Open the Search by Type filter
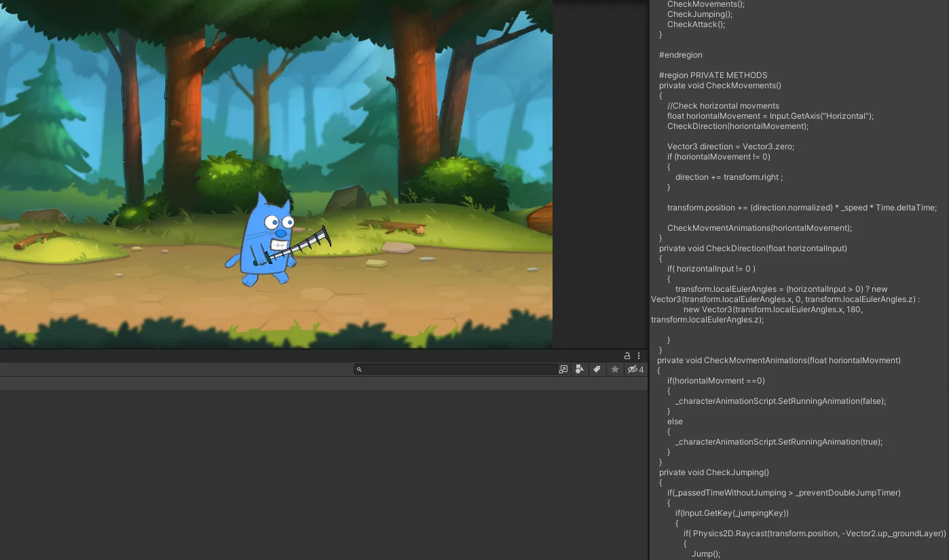 click(580, 369)
